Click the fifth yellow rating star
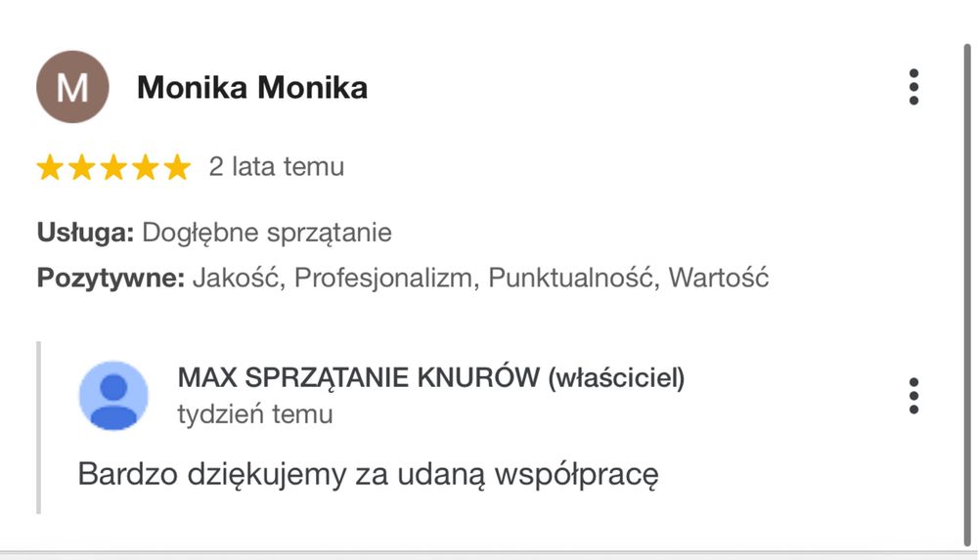Screen dimensions: 978x560 (x=177, y=168)
